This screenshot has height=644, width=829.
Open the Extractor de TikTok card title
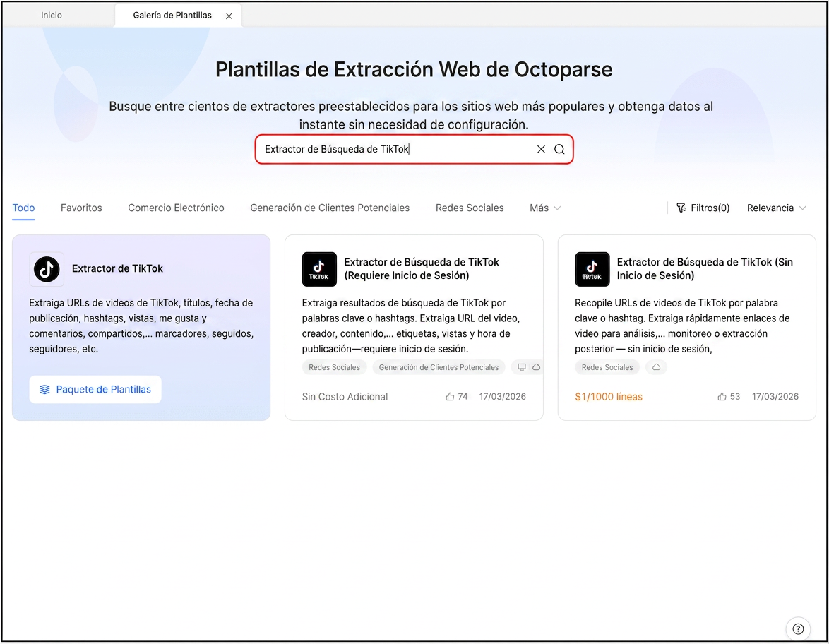click(x=117, y=268)
